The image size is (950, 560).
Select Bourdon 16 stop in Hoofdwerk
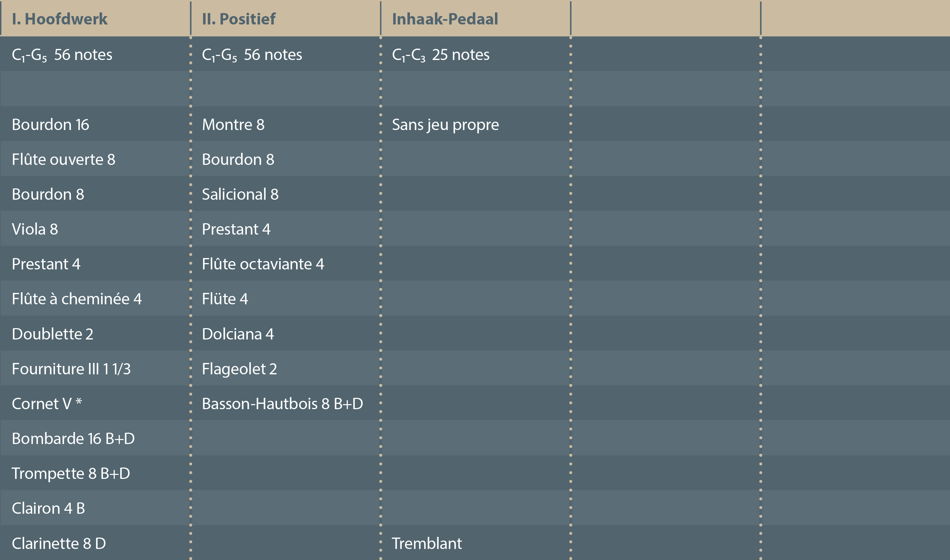point(50,125)
